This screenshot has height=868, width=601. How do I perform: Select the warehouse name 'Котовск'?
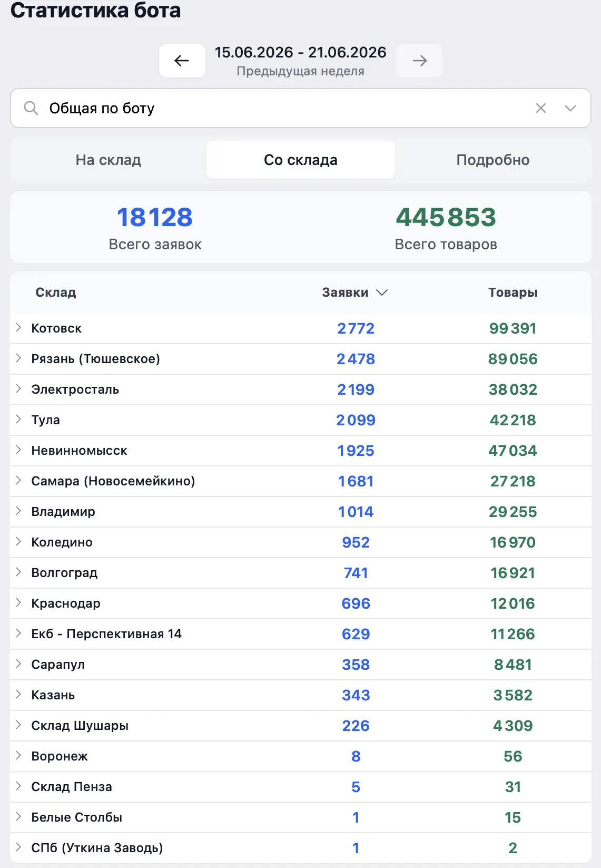56,328
